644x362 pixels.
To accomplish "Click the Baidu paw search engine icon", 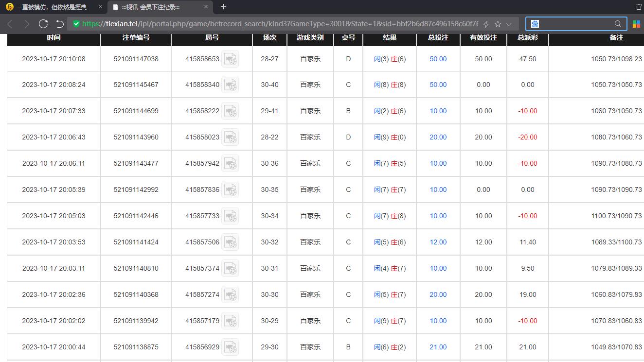I will click(x=535, y=24).
